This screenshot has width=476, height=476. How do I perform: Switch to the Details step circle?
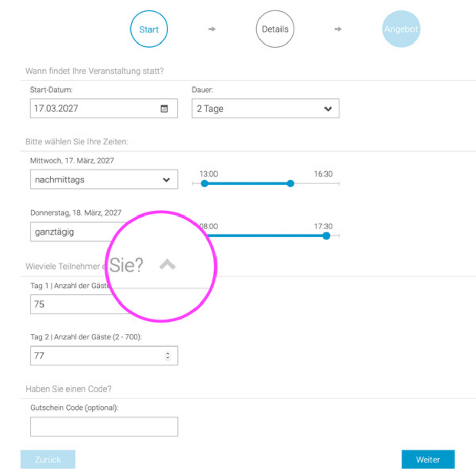tap(275, 29)
